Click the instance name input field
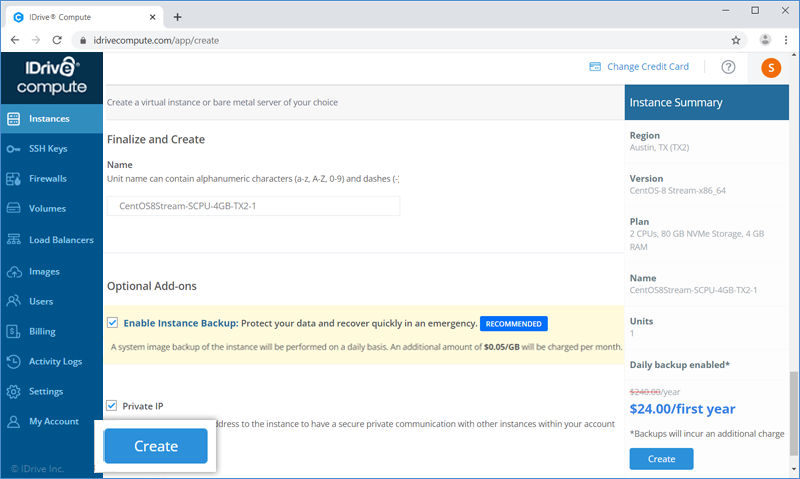The width and height of the screenshot is (800, 479). (x=254, y=206)
